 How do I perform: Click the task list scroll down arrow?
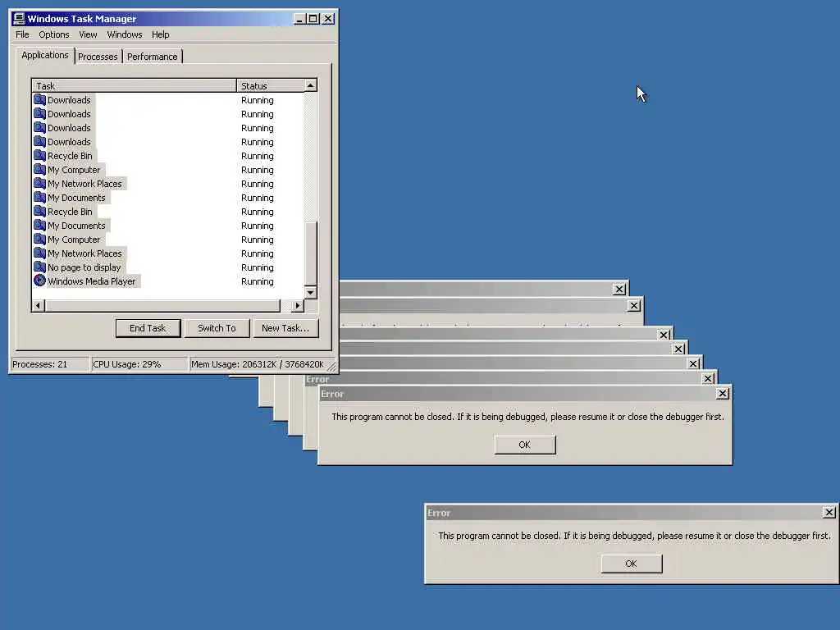pyautogui.click(x=311, y=293)
